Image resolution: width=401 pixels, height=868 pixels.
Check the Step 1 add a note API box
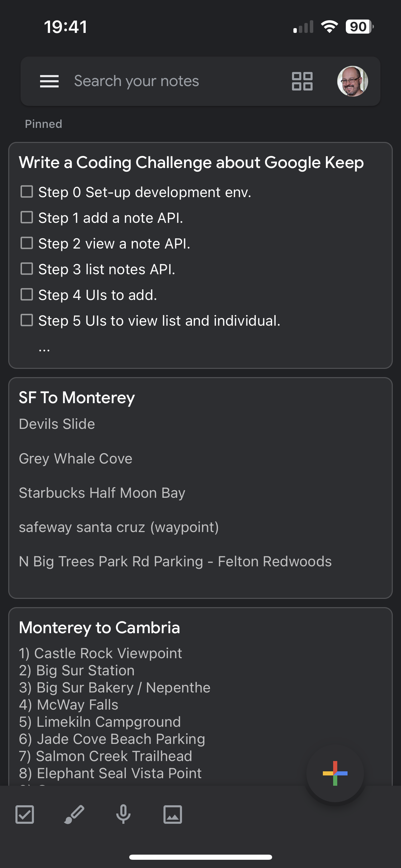coord(27,217)
